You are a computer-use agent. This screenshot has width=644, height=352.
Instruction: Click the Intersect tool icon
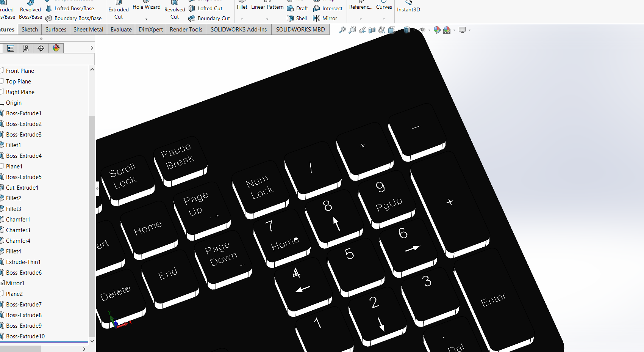(x=316, y=8)
